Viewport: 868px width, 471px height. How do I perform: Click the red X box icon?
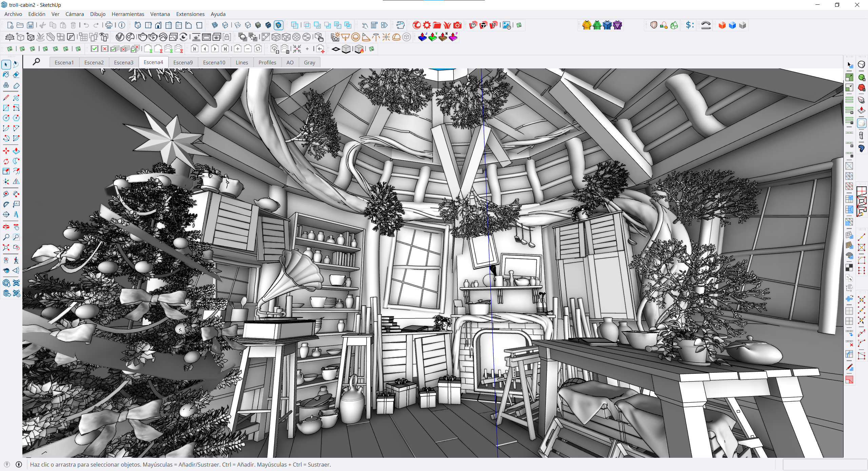[x=105, y=49]
